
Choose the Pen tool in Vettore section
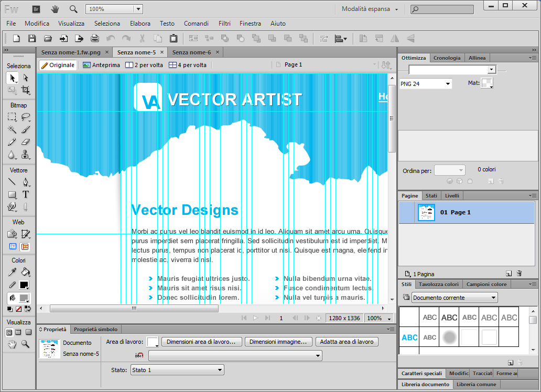pyautogui.click(x=25, y=182)
